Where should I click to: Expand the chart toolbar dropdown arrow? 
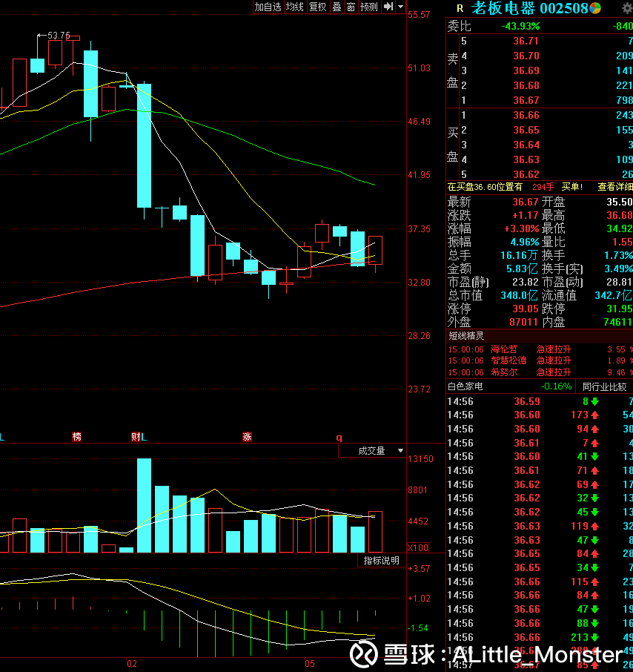tap(400, 7)
